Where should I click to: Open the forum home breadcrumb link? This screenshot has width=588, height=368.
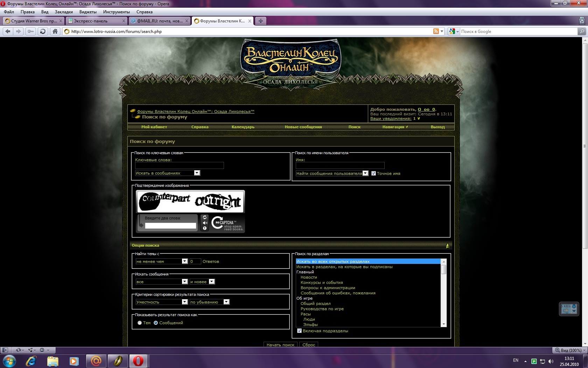196,111
